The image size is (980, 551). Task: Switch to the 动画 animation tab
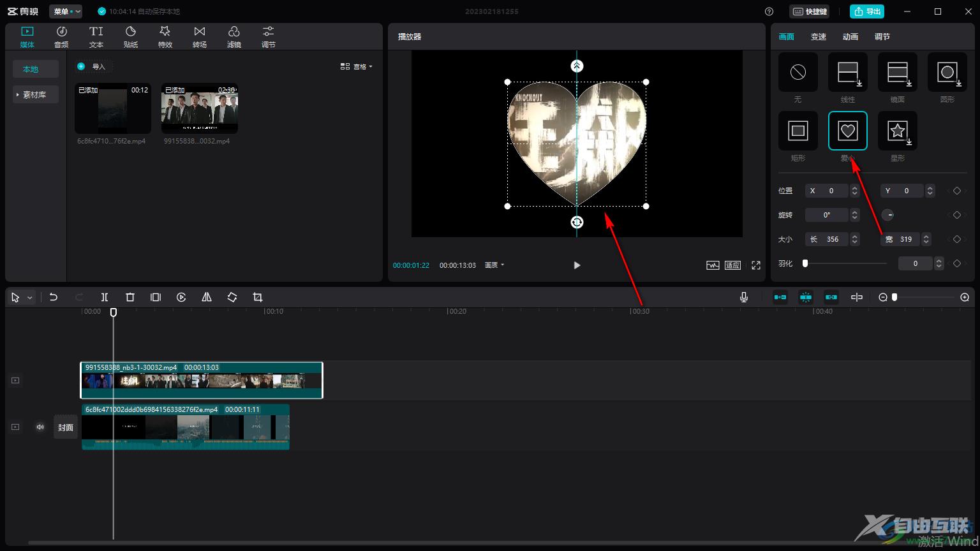pos(850,37)
